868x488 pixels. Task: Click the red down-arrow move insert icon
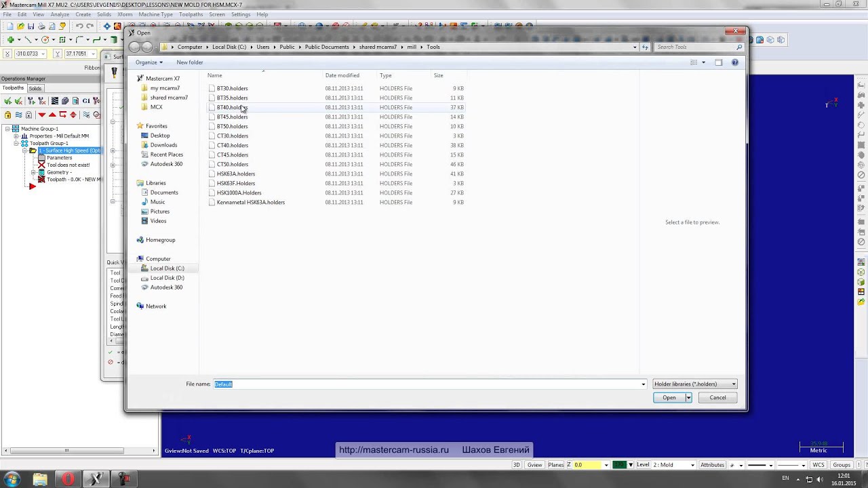[41, 115]
